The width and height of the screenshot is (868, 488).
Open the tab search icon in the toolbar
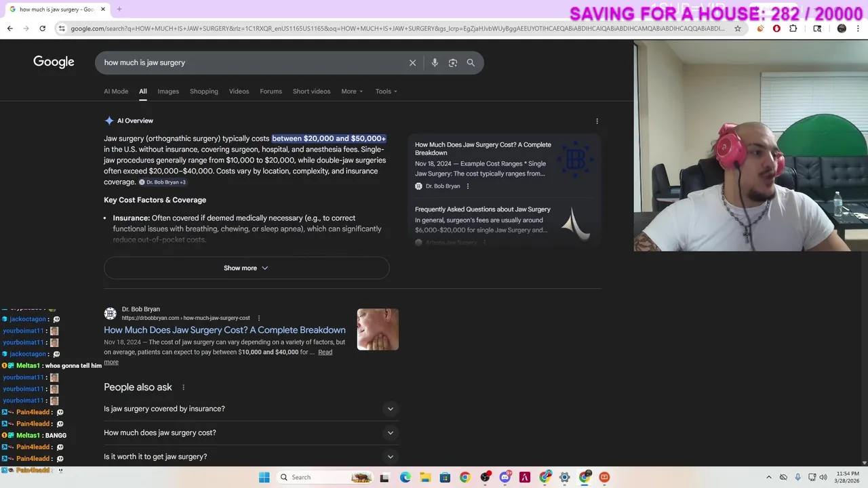click(817, 28)
